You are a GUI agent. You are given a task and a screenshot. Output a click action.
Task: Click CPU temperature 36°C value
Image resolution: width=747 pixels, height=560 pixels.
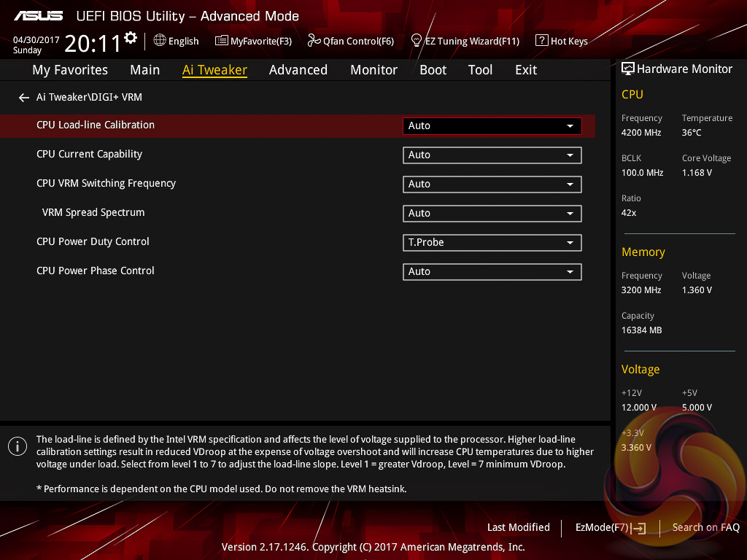point(692,133)
